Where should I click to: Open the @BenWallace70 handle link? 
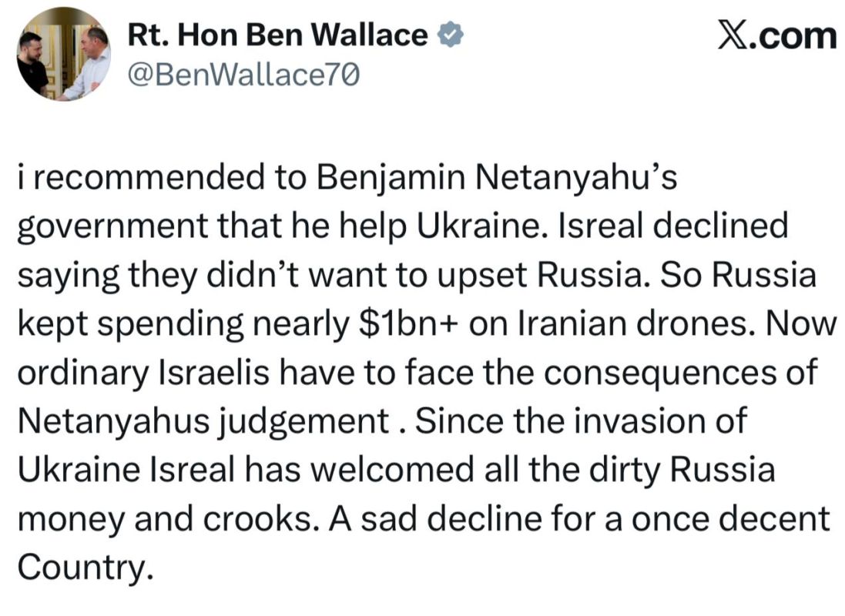[243, 75]
